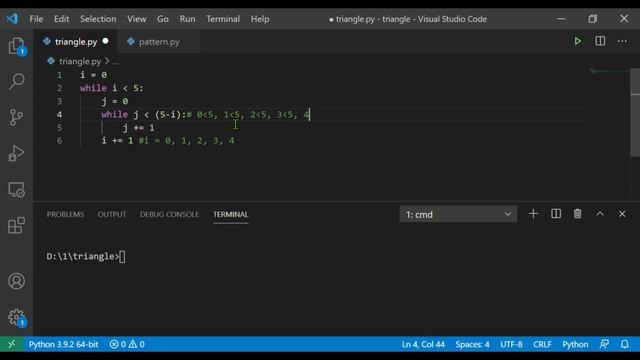The height and width of the screenshot is (360, 640).
Task: Click the editor vertical scrollbar
Action: pos(635,112)
